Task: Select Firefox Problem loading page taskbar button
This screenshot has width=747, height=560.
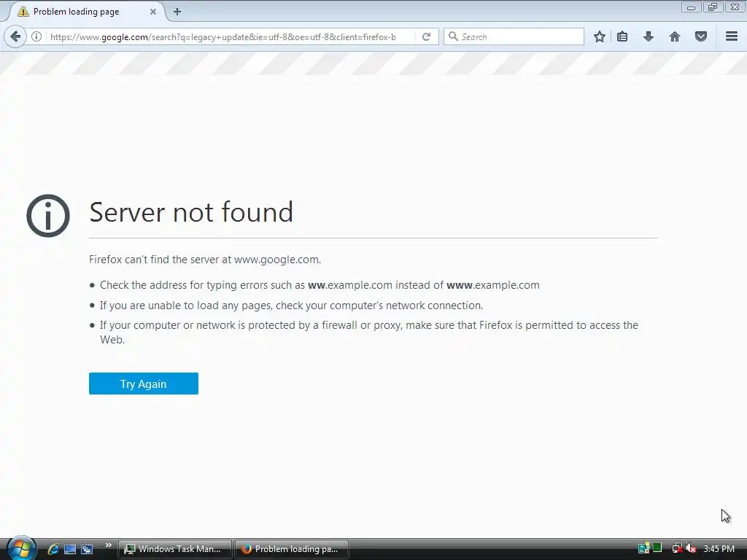Action: coord(292,549)
